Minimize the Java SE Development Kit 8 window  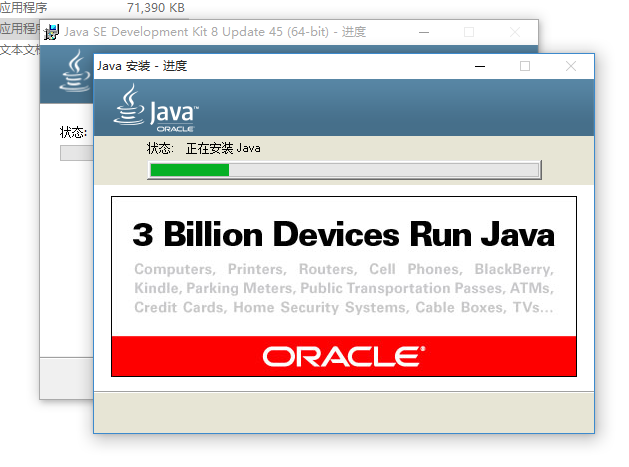pos(424,32)
